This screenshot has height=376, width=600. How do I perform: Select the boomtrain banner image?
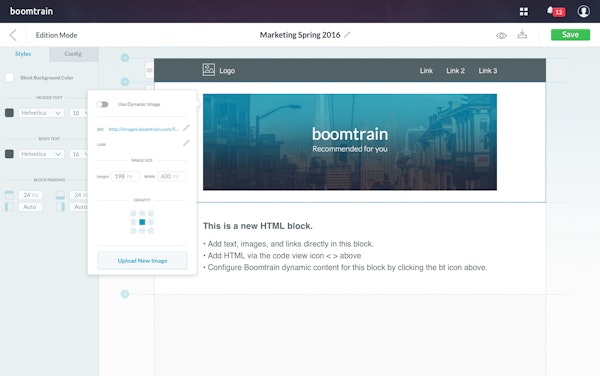tap(350, 142)
